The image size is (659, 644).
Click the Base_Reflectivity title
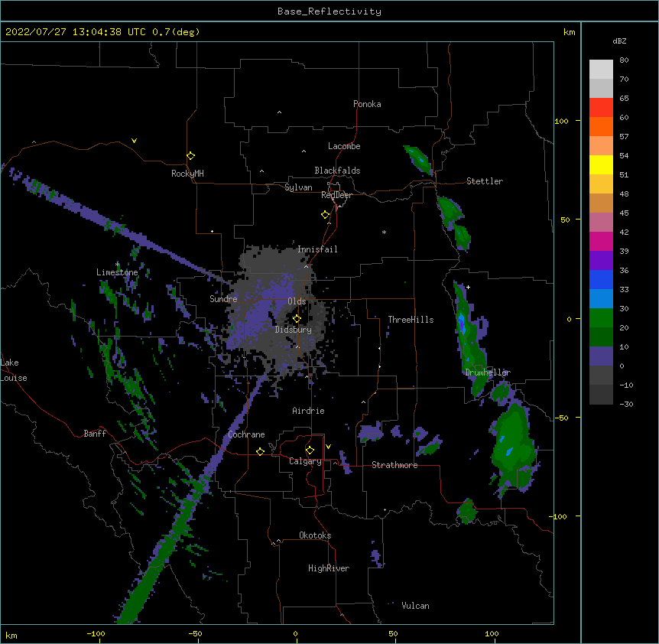[329, 11]
